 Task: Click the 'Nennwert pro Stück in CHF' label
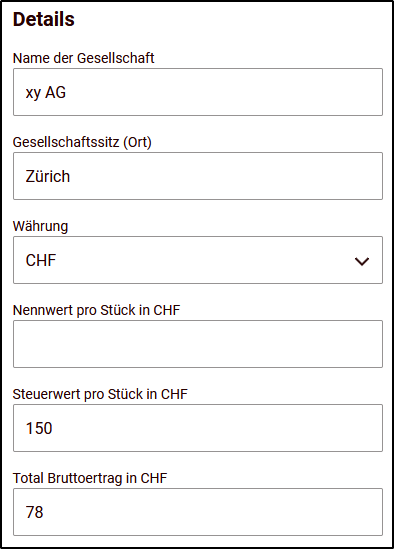[x=96, y=310]
